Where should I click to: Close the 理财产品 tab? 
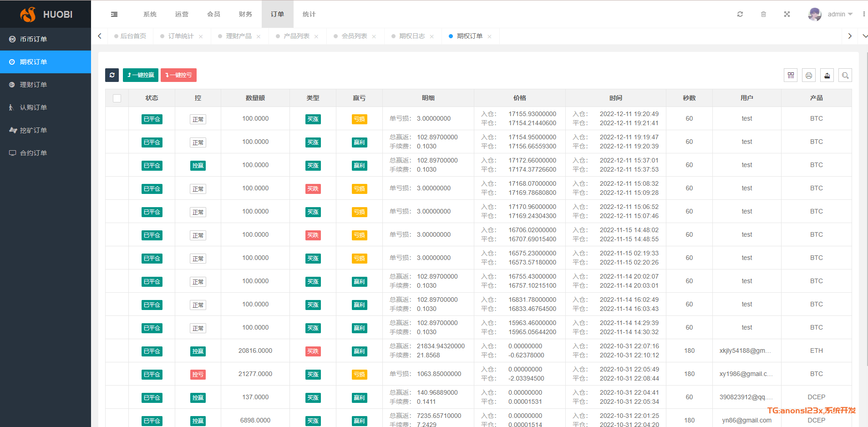(259, 36)
